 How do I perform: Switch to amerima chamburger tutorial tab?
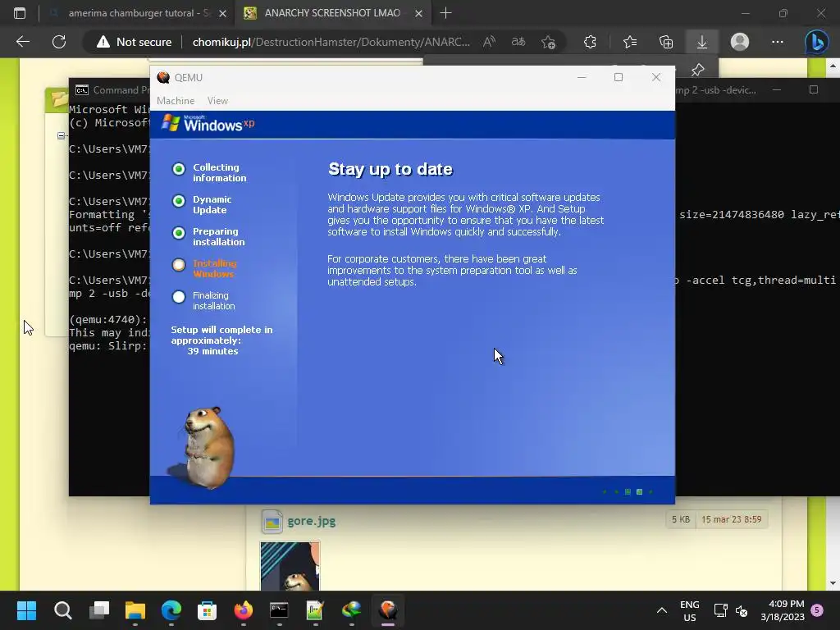[138, 13]
